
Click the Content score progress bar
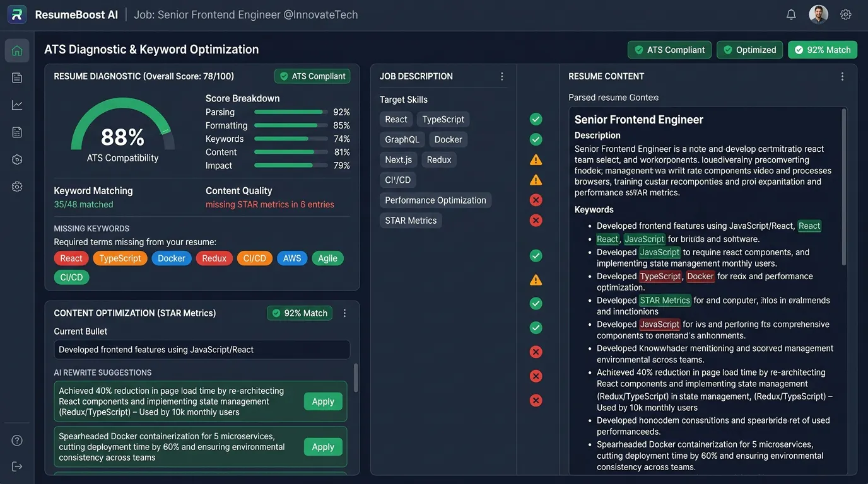pos(290,152)
